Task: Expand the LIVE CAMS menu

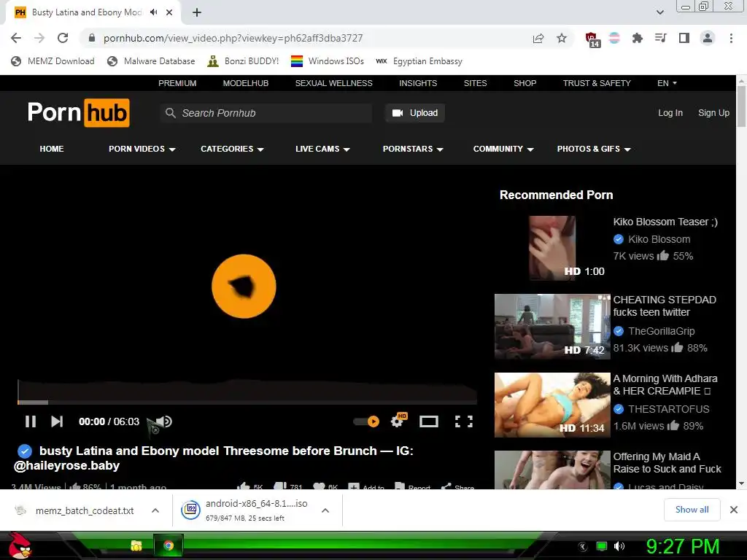Action: coord(322,149)
